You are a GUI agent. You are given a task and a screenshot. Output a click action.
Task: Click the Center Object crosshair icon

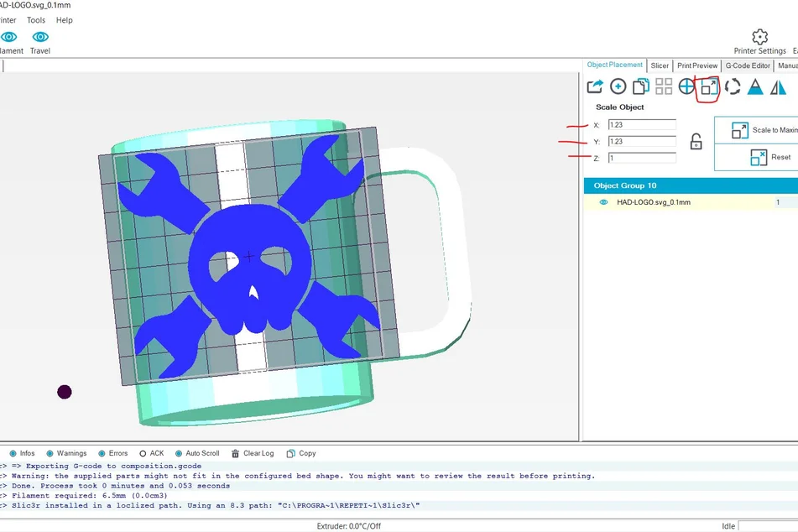(x=686, y=86)
